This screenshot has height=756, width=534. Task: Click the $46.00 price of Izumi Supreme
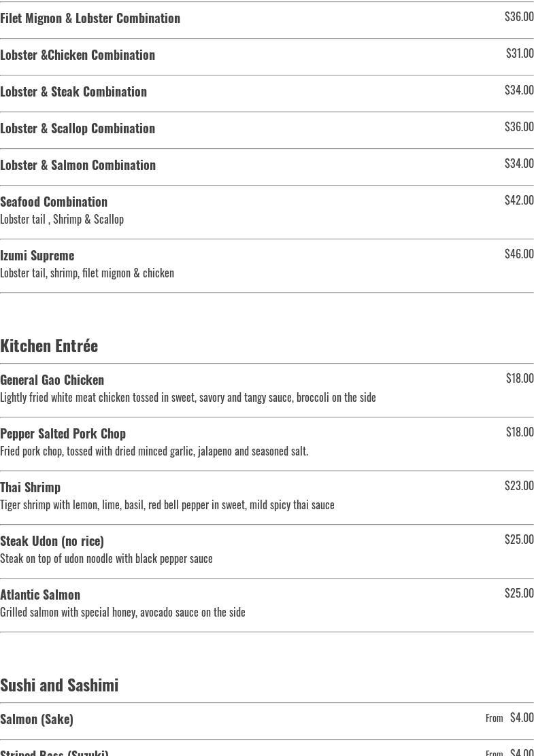tap(519, 254)
